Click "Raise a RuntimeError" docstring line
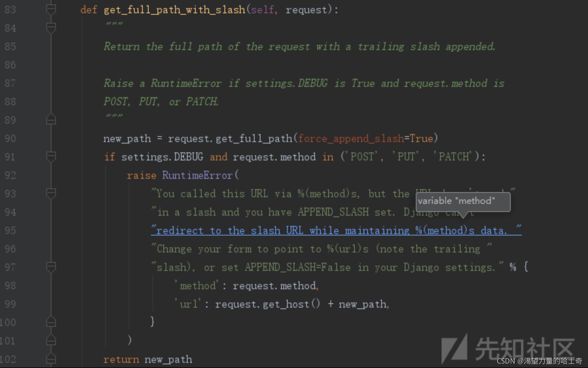The height and width of the screenshot is (368, 588). click(304, 83)
